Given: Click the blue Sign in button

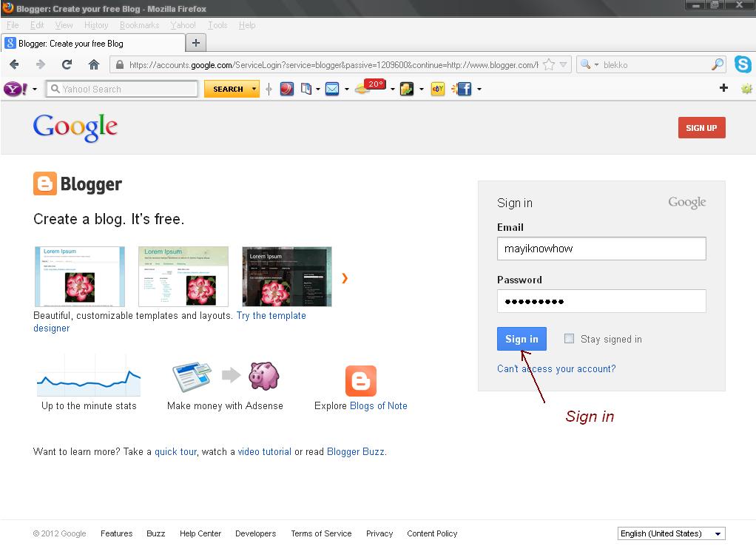Looking at the screenshot, I should [x=522, y=339].
